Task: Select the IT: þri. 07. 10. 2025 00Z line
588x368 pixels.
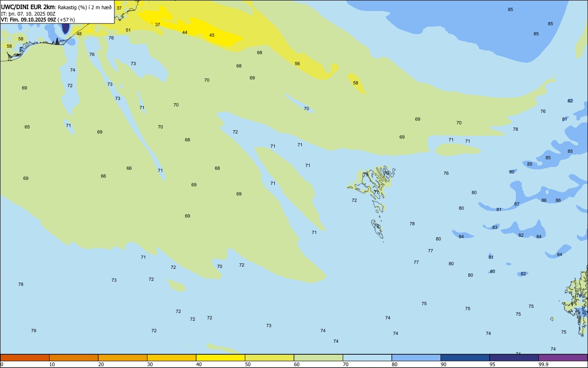Action: pos(28,14)
